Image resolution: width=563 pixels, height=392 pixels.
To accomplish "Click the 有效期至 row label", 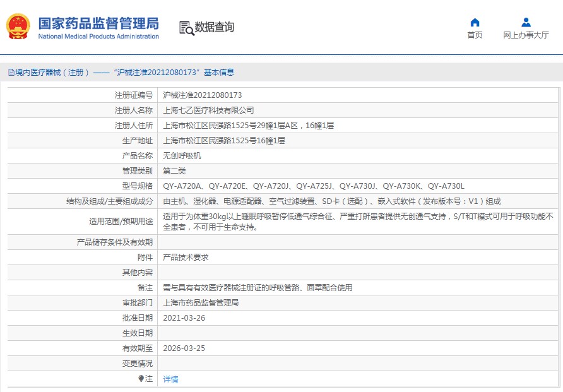I will click(138, 348).
